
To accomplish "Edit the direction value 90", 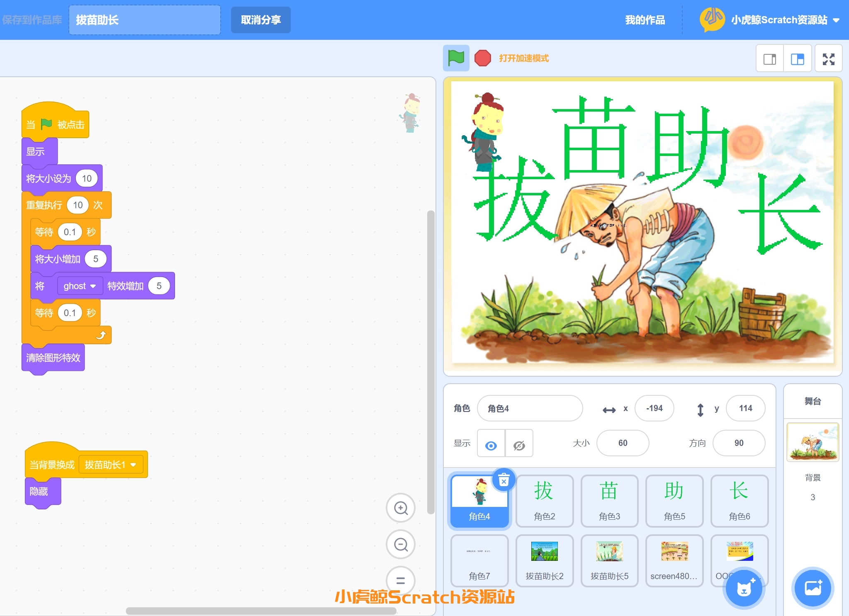I will (x=739, y=443).
